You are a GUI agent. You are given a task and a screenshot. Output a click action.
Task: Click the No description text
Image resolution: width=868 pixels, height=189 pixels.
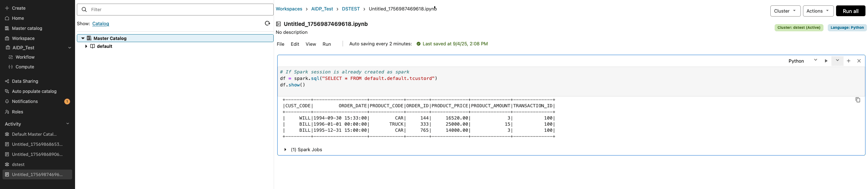tap(292, 32)
